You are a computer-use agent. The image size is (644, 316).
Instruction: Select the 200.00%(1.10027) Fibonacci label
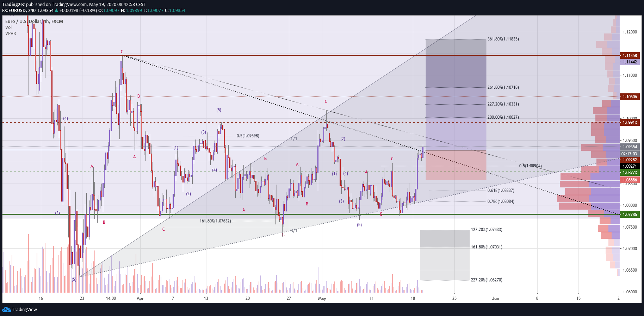(x=503, y=117)
